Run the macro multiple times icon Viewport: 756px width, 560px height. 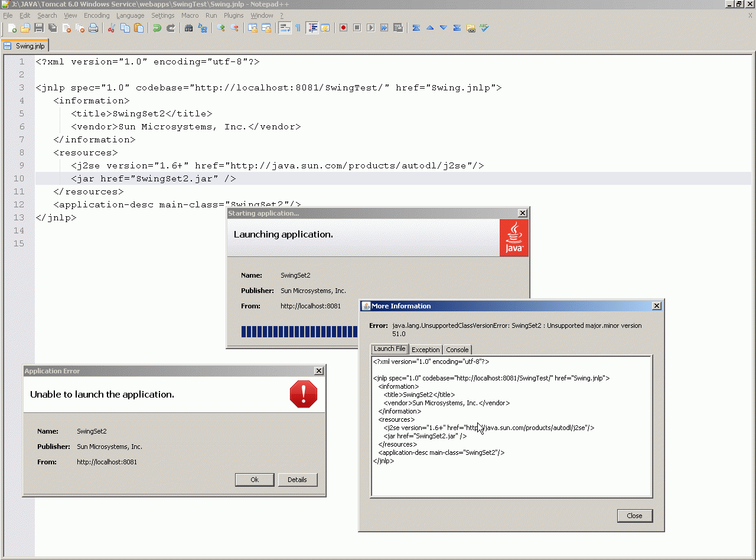[x=384, y=28]
